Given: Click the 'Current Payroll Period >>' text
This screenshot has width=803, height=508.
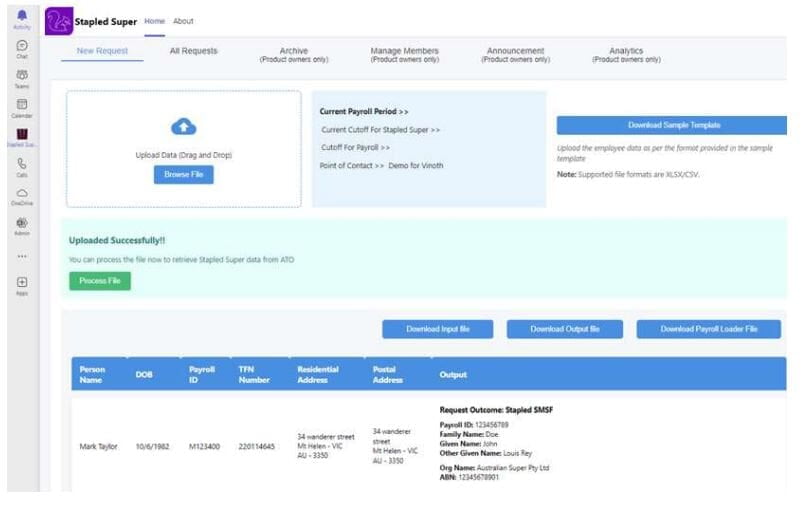Looking at the screenshot, I should (364, 111).
